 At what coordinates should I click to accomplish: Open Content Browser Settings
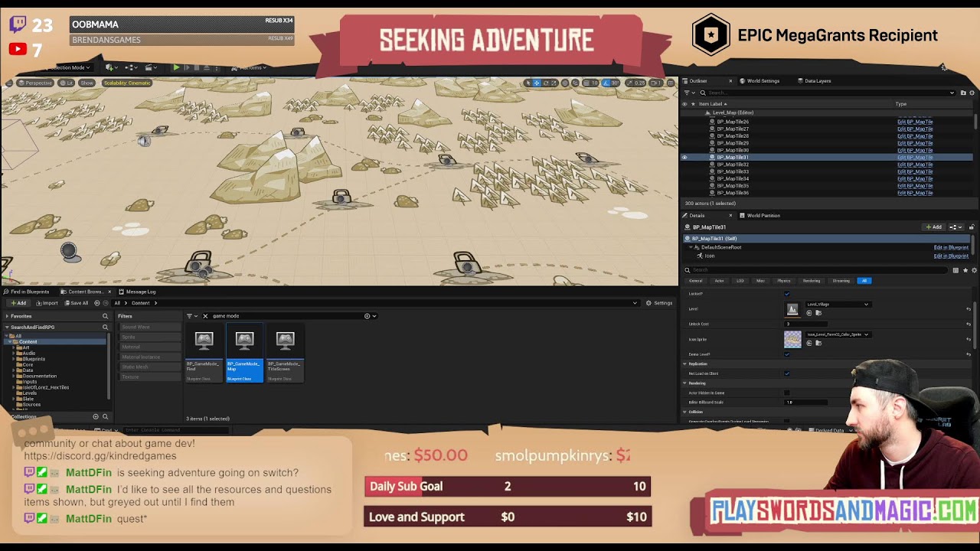click(x=659, y=303)
